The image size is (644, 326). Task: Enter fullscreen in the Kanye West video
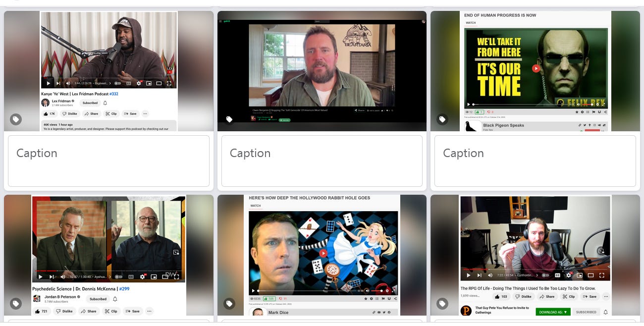169,83
